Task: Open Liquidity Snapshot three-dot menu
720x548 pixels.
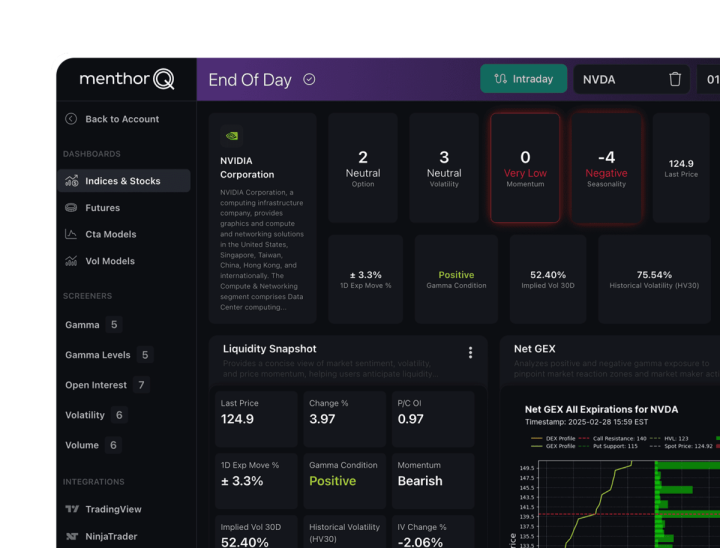Action: [470, 352]
